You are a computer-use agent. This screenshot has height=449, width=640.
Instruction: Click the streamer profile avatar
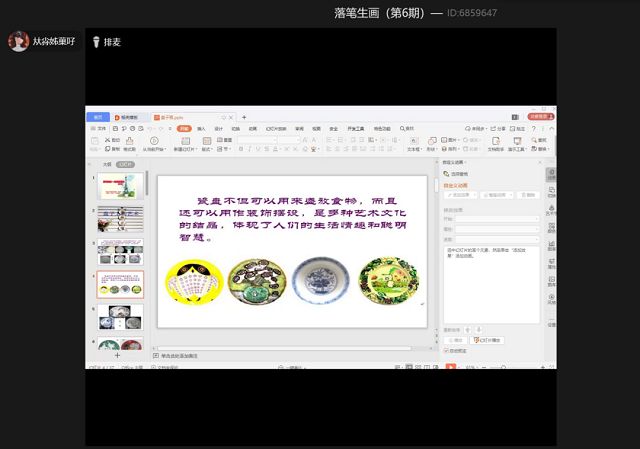point(18,41)
